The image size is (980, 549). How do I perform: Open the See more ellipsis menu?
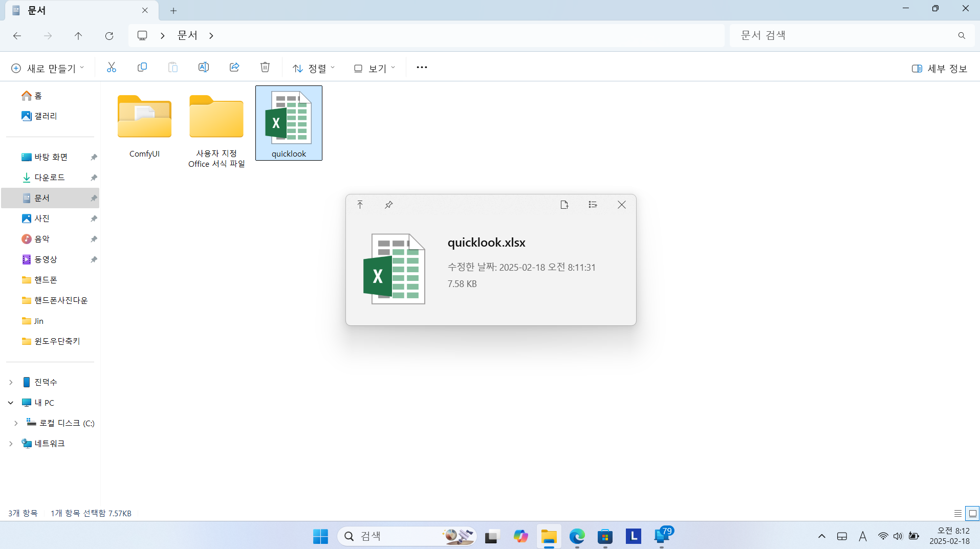(422, 68)
